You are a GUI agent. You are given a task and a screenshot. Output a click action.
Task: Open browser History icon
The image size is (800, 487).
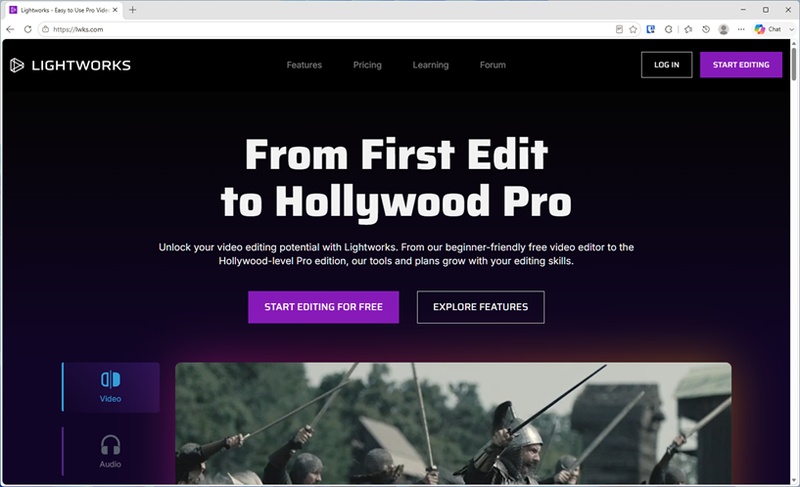coord(706,29)
